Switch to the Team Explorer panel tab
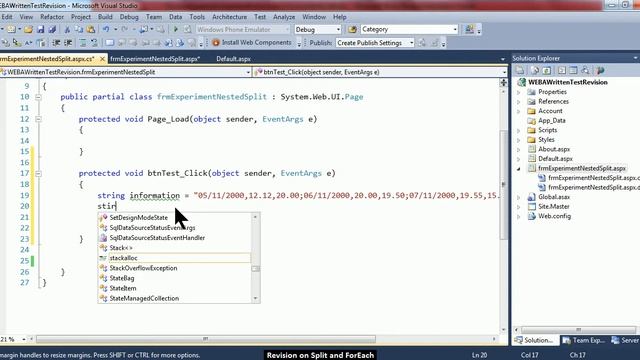 pos(584,340)
